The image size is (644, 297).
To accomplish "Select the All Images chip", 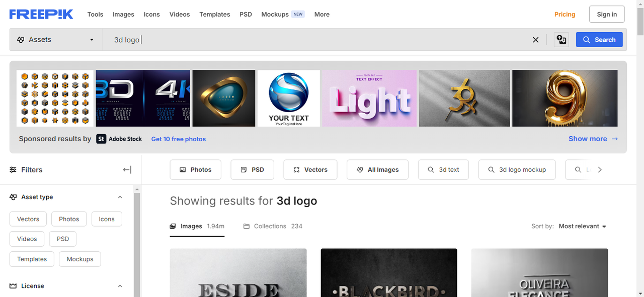I will 377,170.
